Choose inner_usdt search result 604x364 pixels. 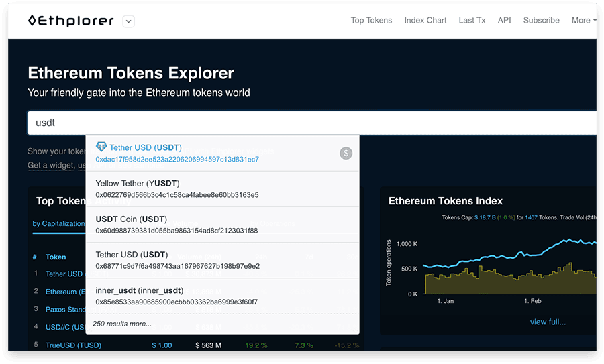click(222, 296)
